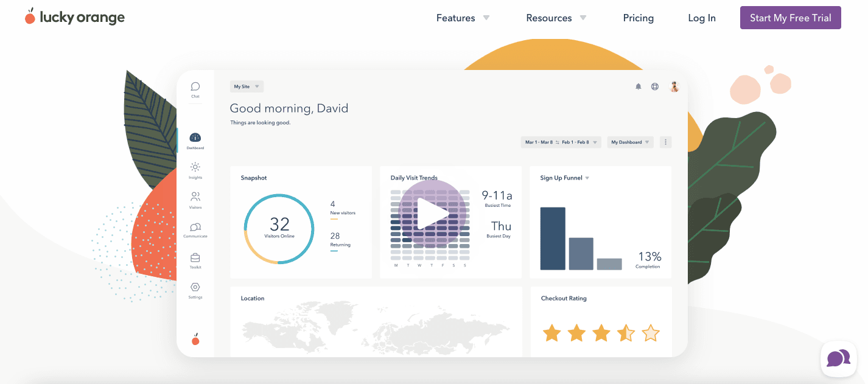The height and width of the screenshot is (384, 868).
Task: Expand the My Site dropdown
Action: tap(247, 86)
